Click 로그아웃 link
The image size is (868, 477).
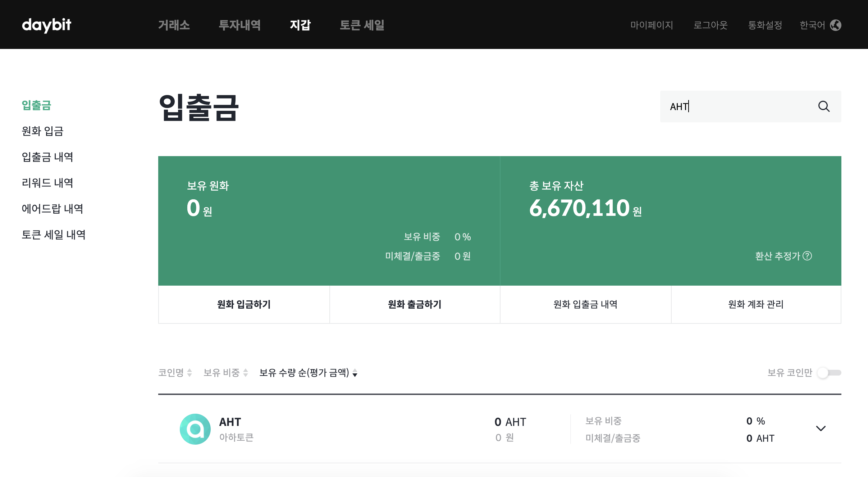click(710, 25)
